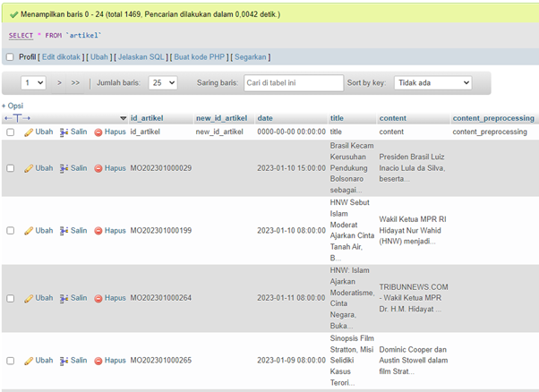Screen dimensions: 539x392
Task: Click Salin copy icon for row MO202301000199
Action: click(x=64, y=231)
